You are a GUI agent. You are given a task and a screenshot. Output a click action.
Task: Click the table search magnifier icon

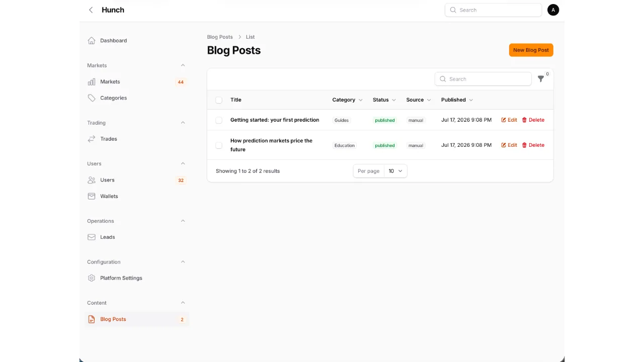pos(443,79)
